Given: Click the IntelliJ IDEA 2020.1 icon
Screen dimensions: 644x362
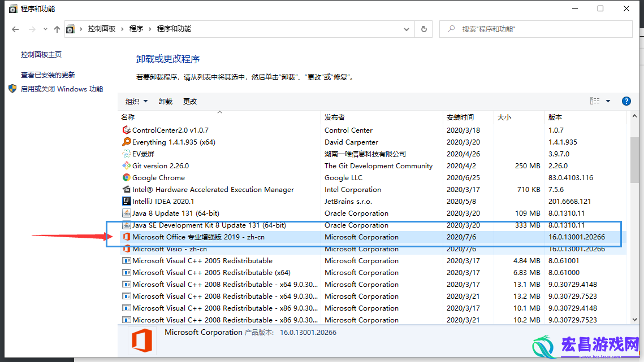Looking at the screenshot, I should click(x=127, y=202).
